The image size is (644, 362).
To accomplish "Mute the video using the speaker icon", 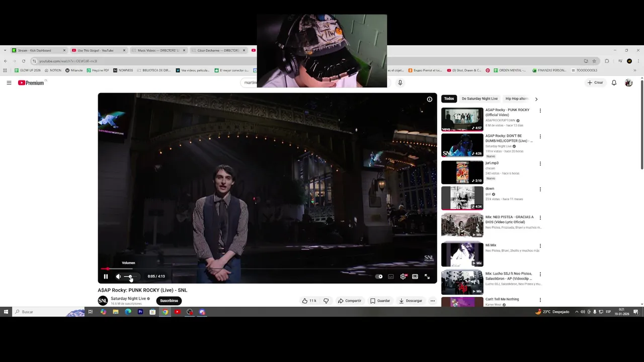I will pos(118,277).
